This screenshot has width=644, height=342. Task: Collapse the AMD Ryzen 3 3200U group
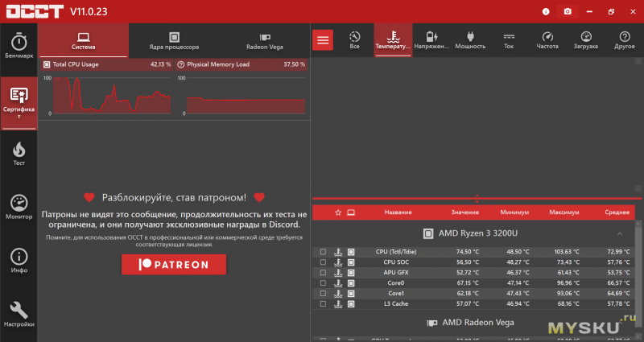(x=620, y=233)
